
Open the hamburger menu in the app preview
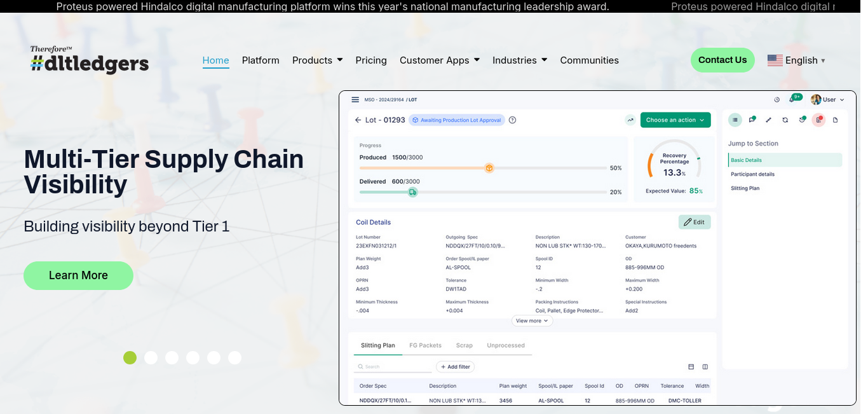tap(355, 100)
